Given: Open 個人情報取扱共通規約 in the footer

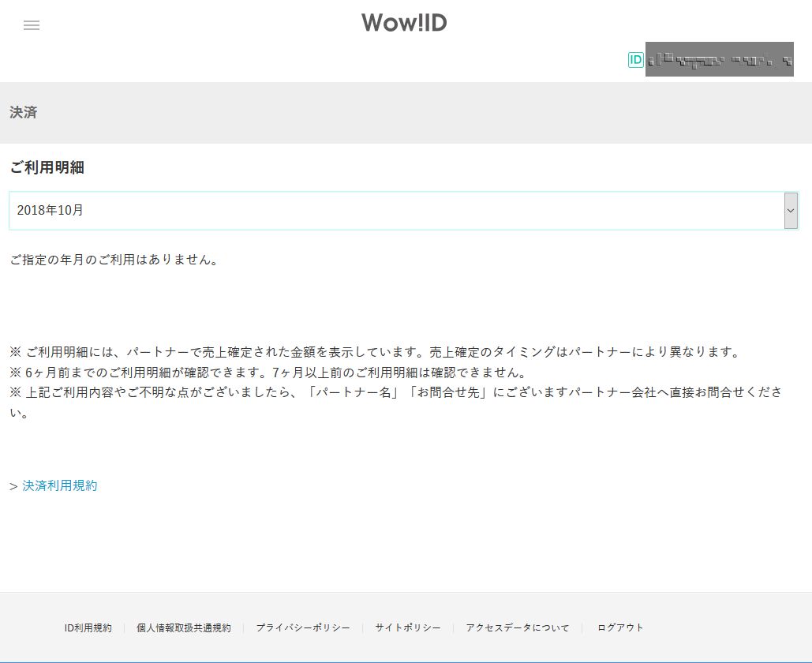Looking at the screenshot, I should [184, 627].
